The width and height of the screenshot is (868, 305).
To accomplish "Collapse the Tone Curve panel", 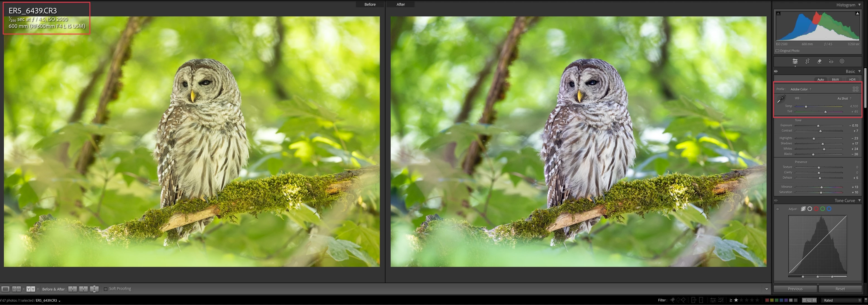I will pos(859,200).
